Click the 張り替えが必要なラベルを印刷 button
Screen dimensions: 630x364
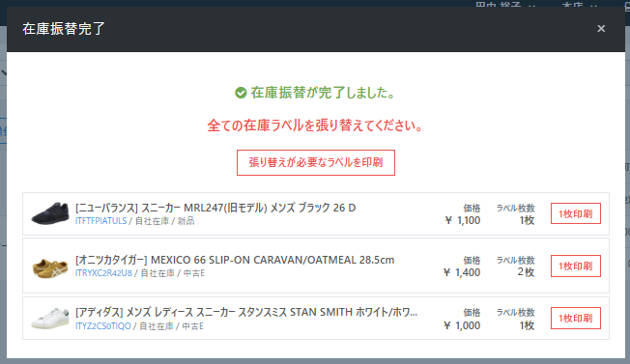click(316, 162)
